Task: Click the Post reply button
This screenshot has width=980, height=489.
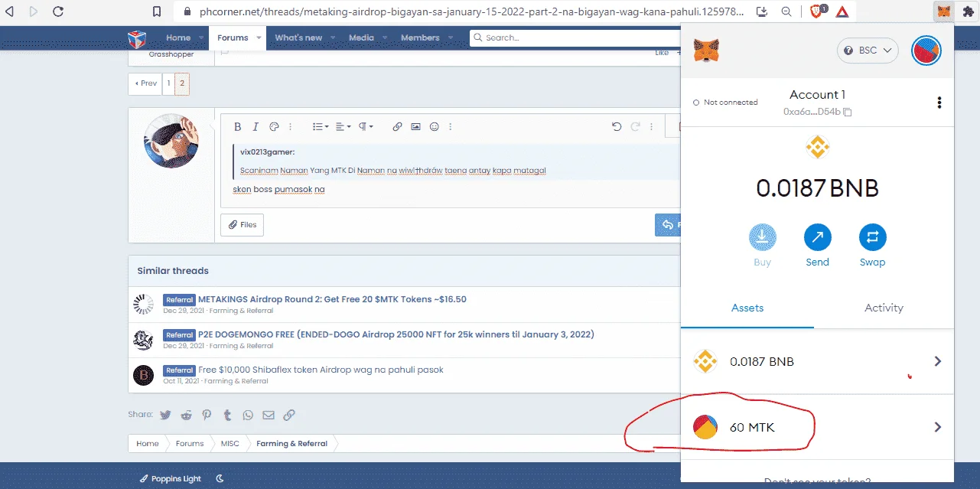Action: 668,224
